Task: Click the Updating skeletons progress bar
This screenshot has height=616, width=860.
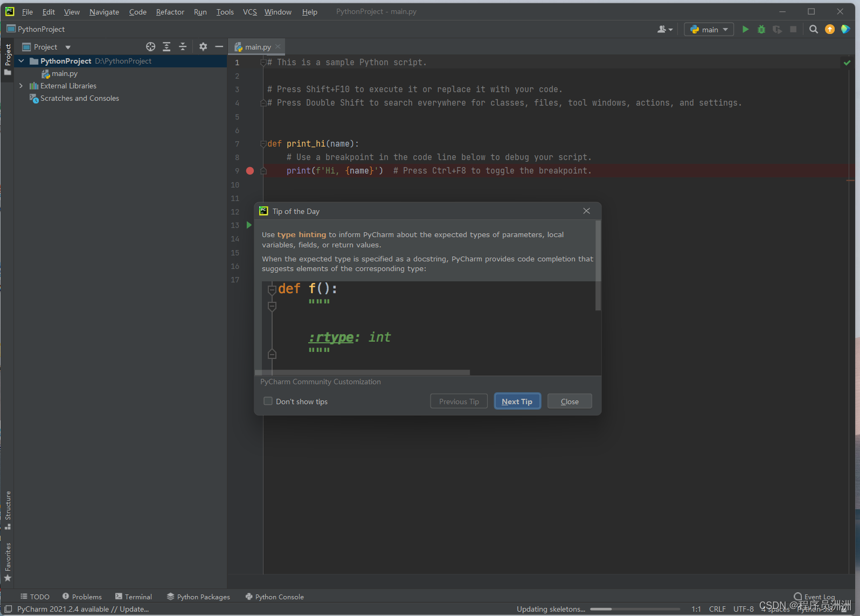Action: point(635,609)
